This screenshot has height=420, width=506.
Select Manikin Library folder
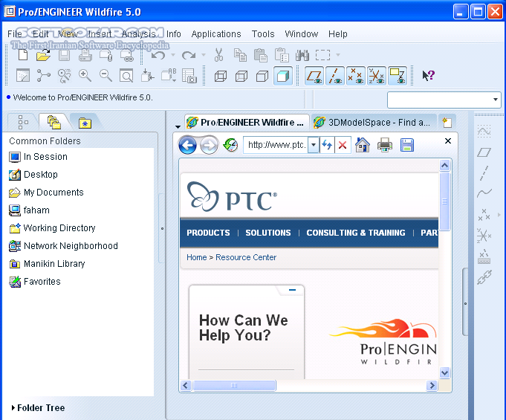pos(47,264)
